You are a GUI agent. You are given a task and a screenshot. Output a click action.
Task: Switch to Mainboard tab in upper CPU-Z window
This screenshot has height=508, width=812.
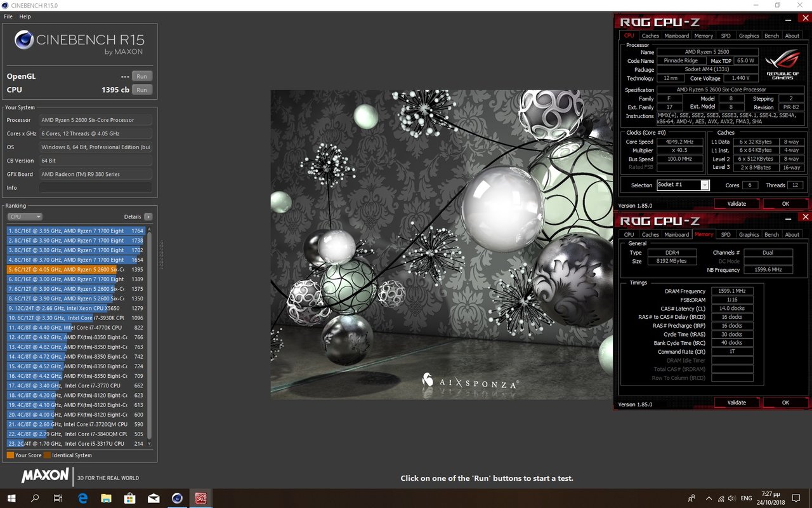pos(677,36)
